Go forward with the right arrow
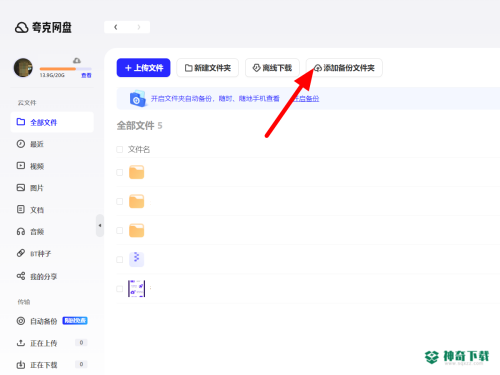The width and height of the screenshot is (500, 375). 139,27
